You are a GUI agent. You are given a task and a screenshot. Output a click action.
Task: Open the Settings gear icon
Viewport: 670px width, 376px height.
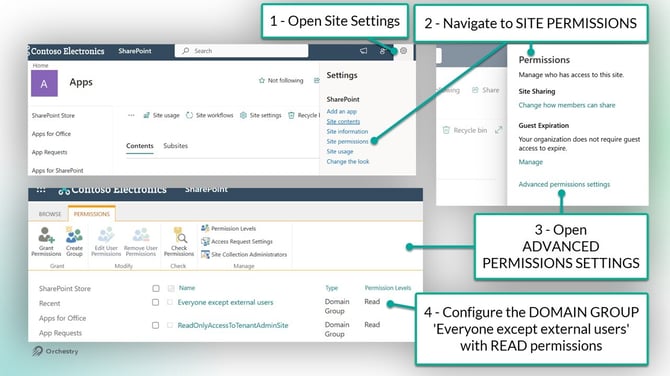(403, 51)
